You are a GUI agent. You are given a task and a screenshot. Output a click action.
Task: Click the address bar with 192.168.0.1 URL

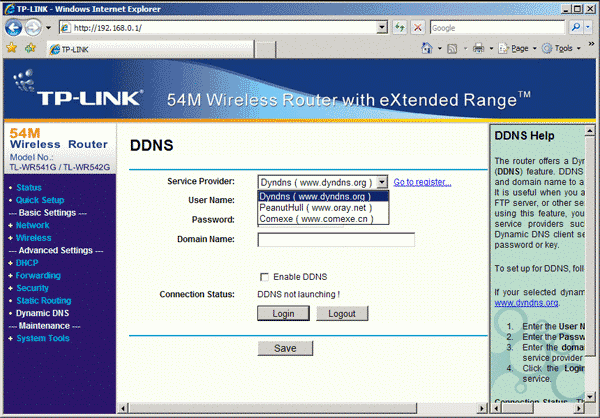223,28
